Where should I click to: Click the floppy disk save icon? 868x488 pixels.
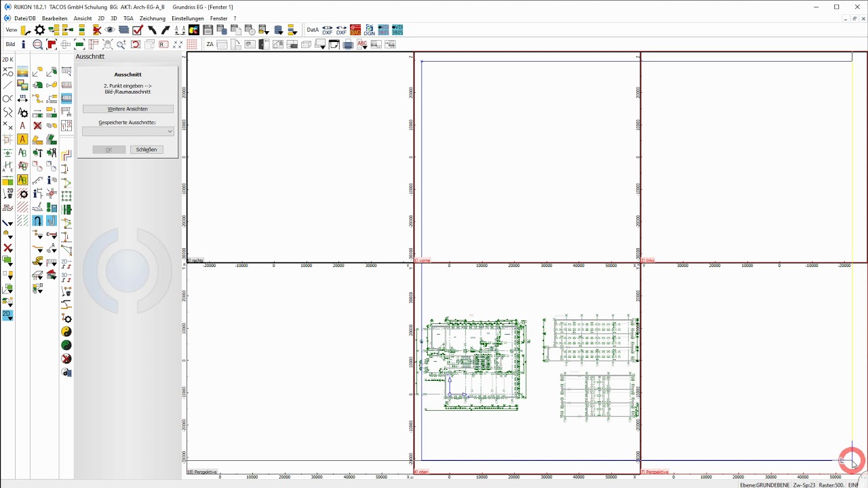[208, 30]
